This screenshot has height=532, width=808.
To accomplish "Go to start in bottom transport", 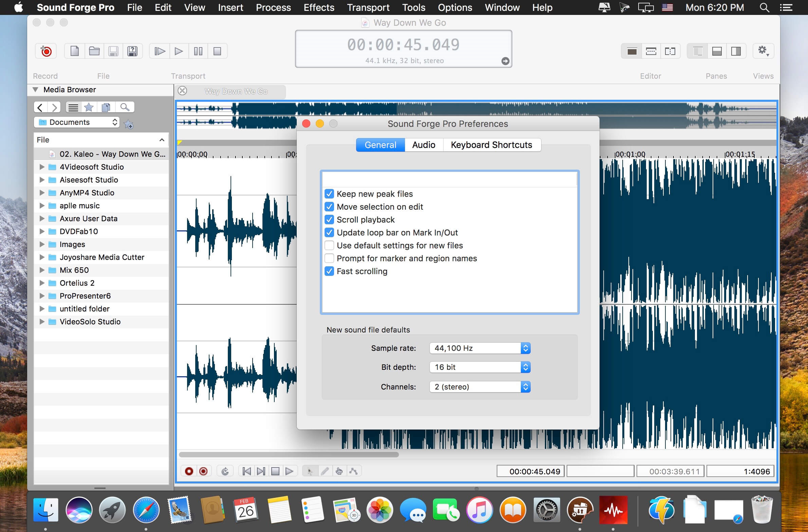I will 247,471.
